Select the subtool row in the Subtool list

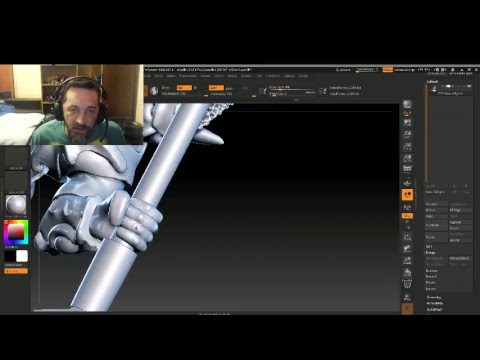(450, 90)
